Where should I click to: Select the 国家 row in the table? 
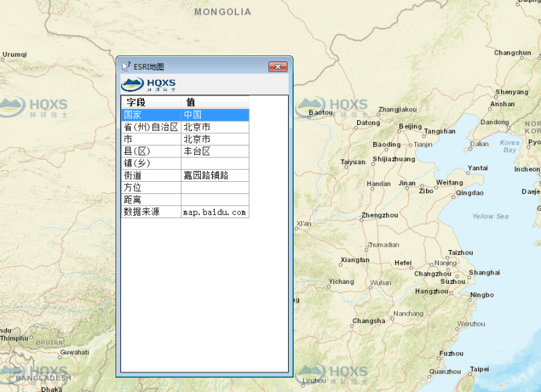[151, 115]
